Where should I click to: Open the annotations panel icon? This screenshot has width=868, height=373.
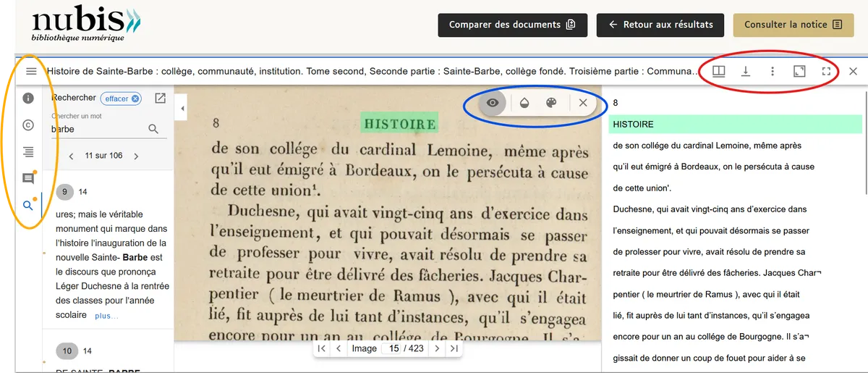click(28, 179)
